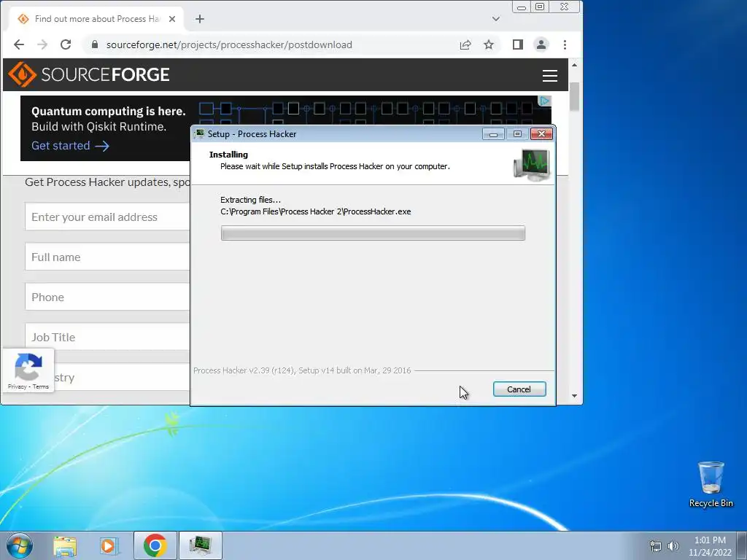Click the 'Installing' heading in setup
Image resolution: width=747 pixels, height=560 pixels.
228,155
